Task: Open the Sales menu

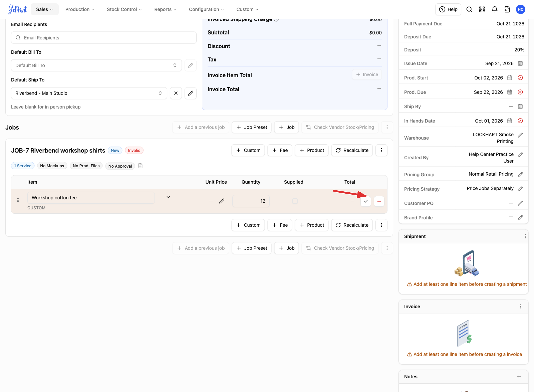Action: tap(45, 9)
